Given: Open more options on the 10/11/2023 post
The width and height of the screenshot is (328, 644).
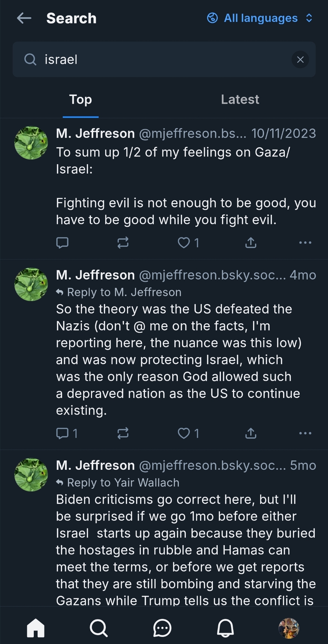Looking at the screenshot, I should (x=305, y=242).
